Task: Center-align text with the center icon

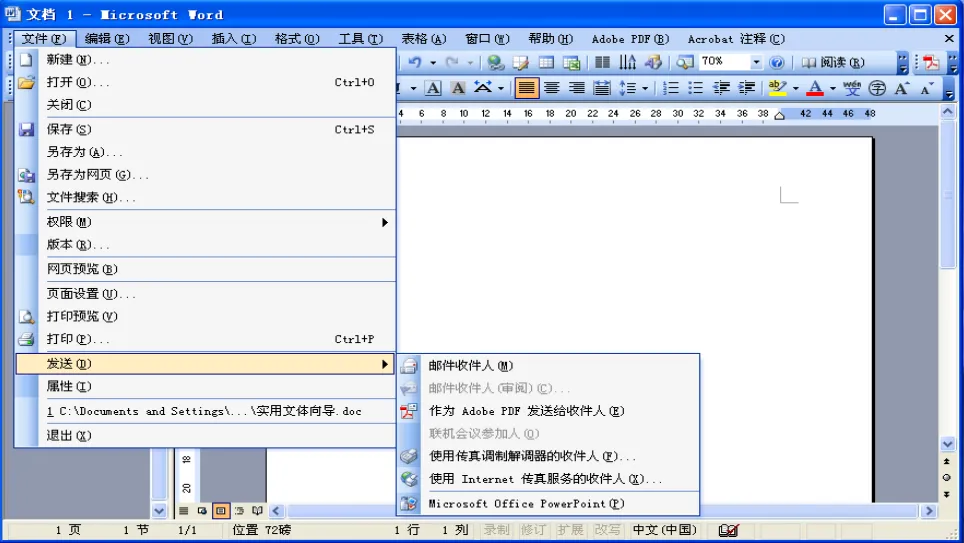Action: pyautogui.click(x=551, y=88)
